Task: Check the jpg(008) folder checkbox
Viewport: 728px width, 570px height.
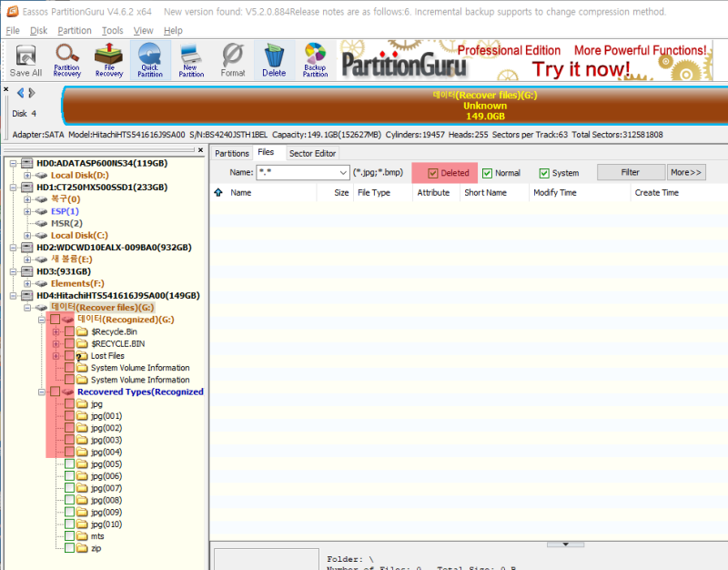Action: point(70,500)
